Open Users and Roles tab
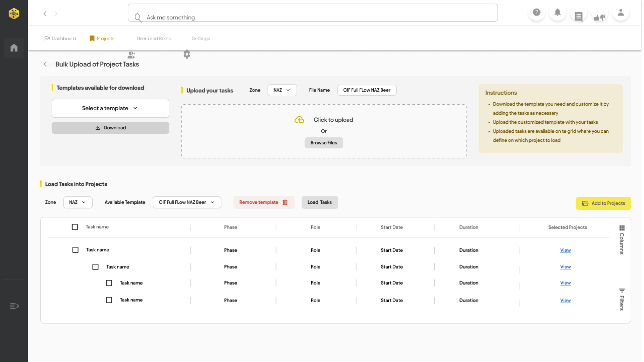 [x=154, y=39]
